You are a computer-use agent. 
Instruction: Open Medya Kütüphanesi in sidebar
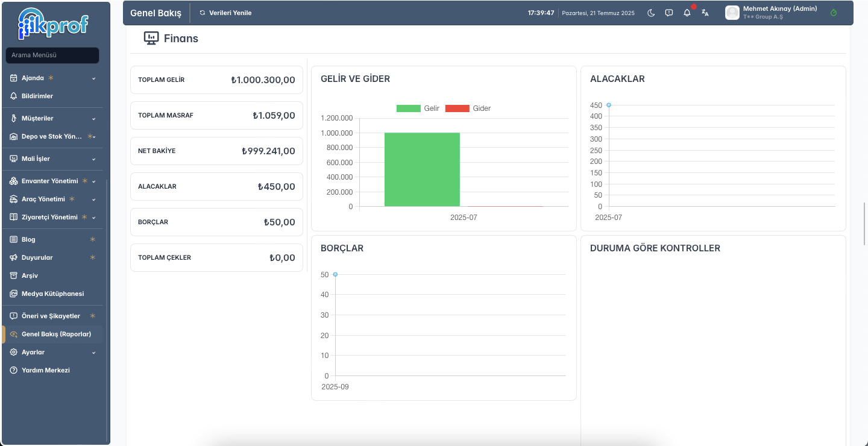click(53, 294)
